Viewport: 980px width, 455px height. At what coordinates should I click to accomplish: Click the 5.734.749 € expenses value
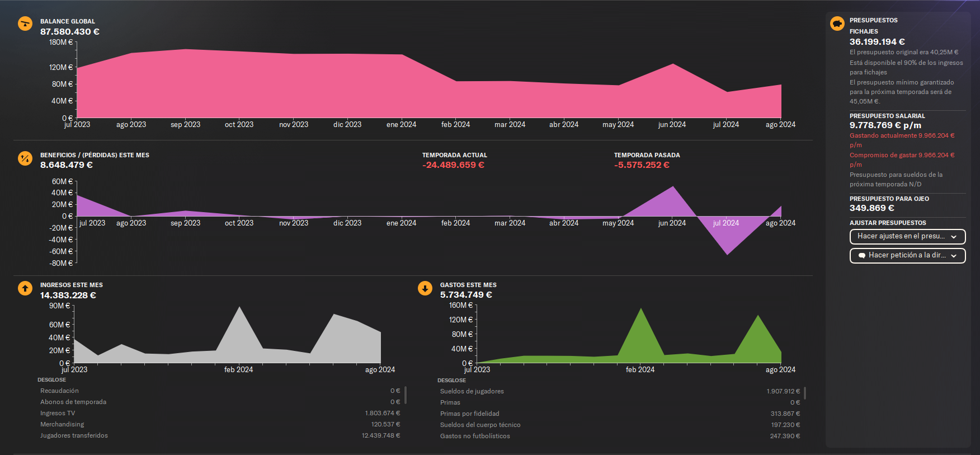[466, 295]
